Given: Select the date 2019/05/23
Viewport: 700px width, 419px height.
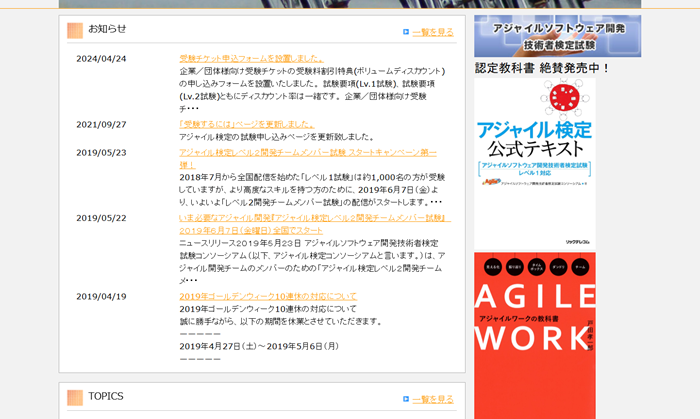Looking at the screenshot, I should coord(101,153).
